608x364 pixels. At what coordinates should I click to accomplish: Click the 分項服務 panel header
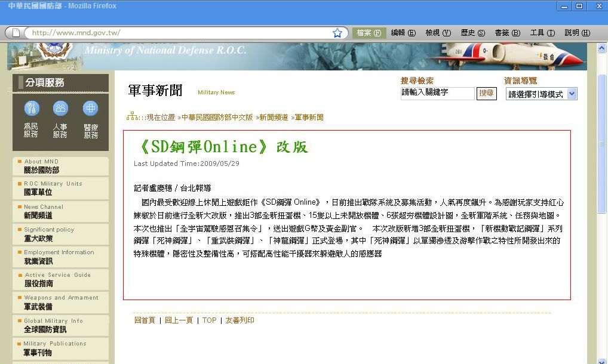pos(60,83)
